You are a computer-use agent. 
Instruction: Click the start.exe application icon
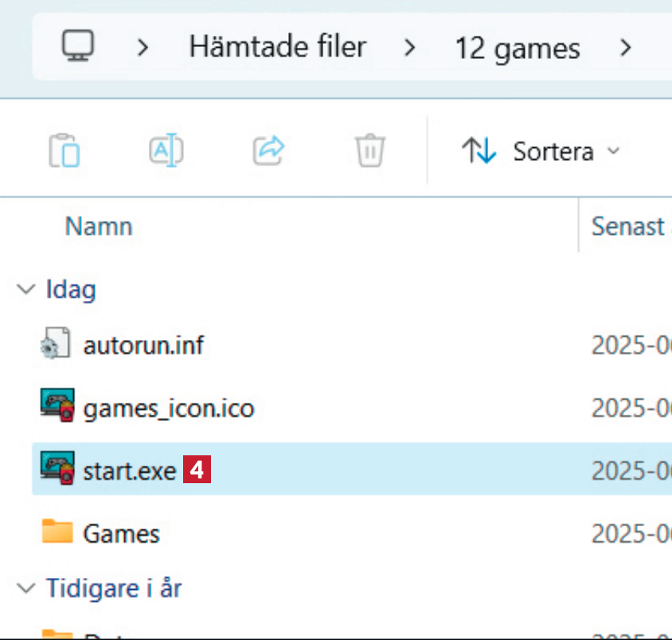(57, 470)
